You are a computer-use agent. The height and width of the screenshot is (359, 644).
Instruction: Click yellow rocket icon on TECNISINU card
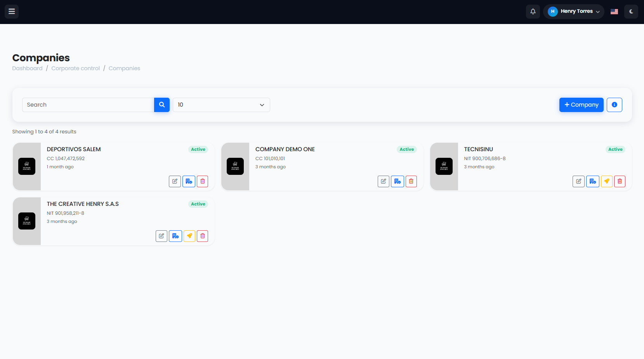pos(607,181)
